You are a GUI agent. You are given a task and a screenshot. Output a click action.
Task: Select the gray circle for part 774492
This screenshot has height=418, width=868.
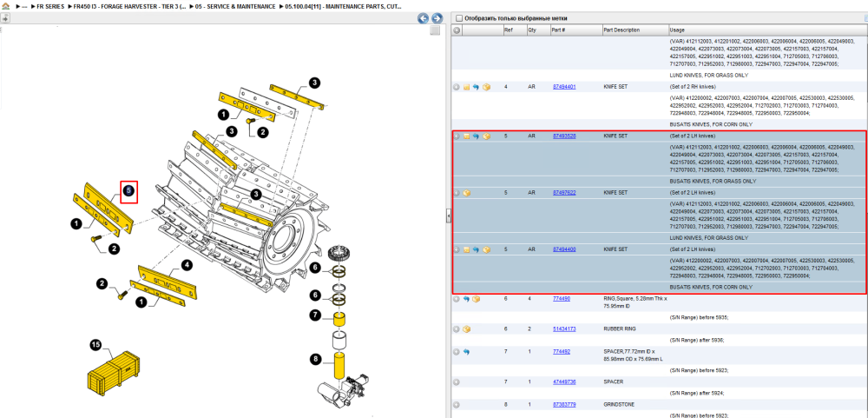(457, 352)
